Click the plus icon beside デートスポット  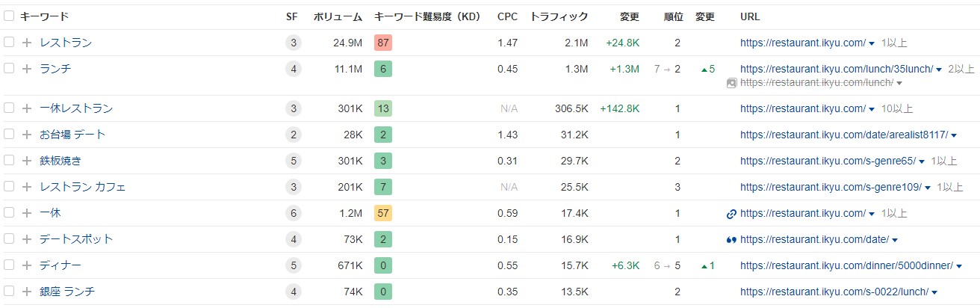pos(27,239)
